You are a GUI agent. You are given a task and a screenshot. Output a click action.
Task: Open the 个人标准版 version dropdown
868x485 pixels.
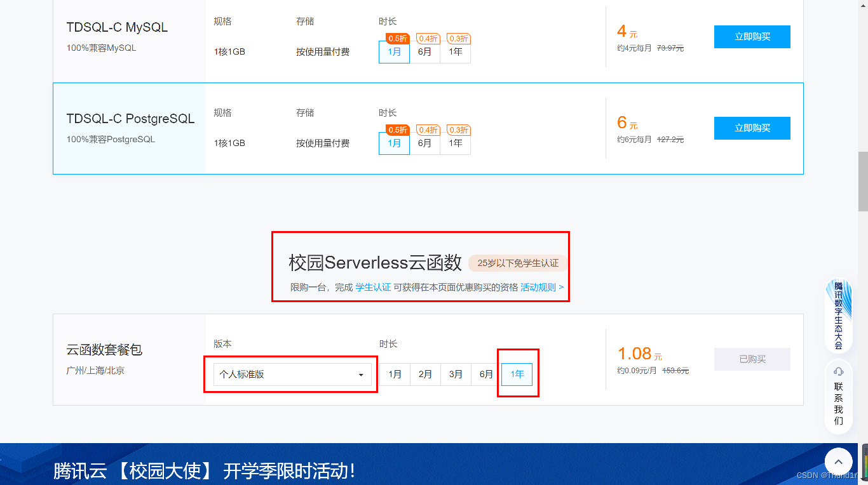click(292, 375)
